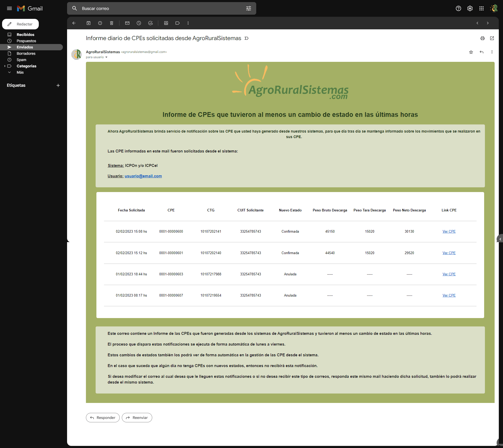Open the Labels icon in toolbar
Image resolution: width=503 pixels, height=448 pixels.
[178, 23]
